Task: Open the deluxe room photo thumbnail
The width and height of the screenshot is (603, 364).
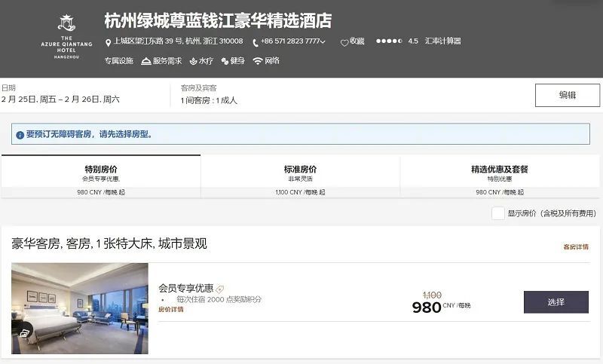Action: coord(80,308)
